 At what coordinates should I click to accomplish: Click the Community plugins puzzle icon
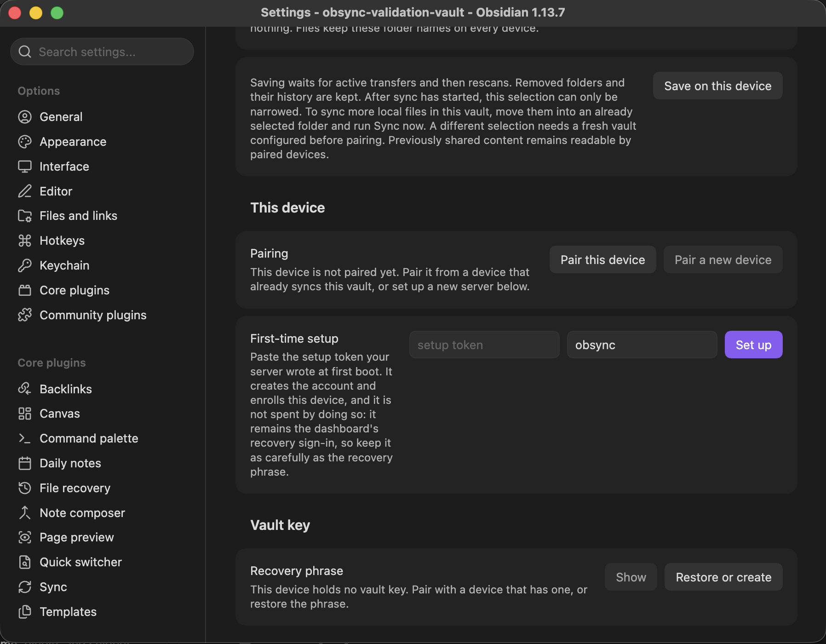coord(25,315)
